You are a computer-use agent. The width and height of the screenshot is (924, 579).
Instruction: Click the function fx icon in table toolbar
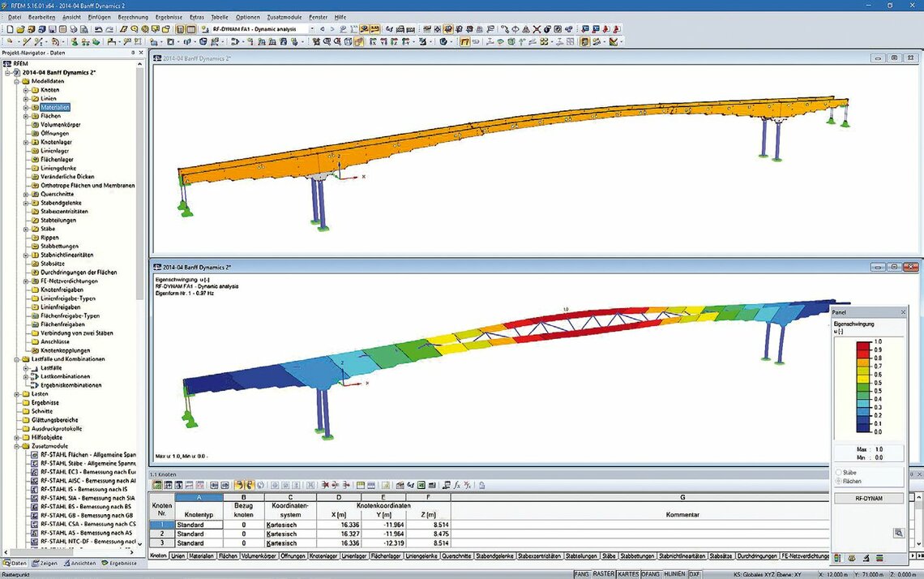pyautogui.click(x=457, y=485)
